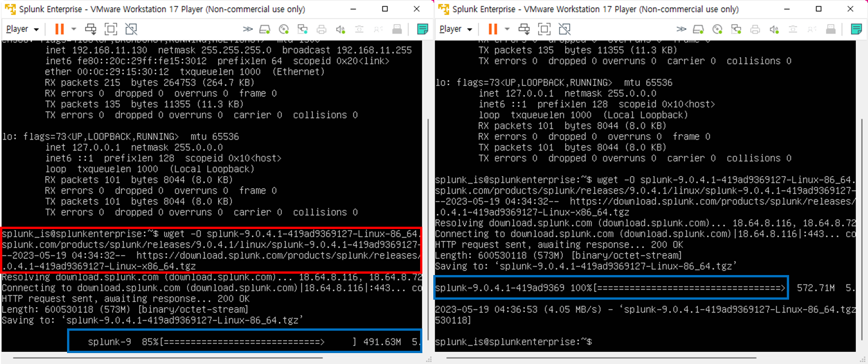Click the 'RX packets 215 bytes 264753' line
This screenshot has height=364, width=868.
pos(150,83)
